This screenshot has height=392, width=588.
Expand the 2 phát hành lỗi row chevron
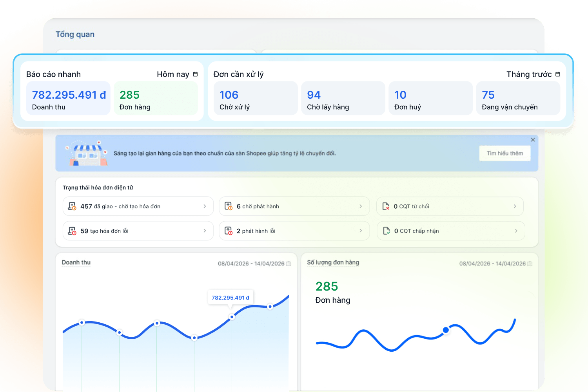point(361,231)
